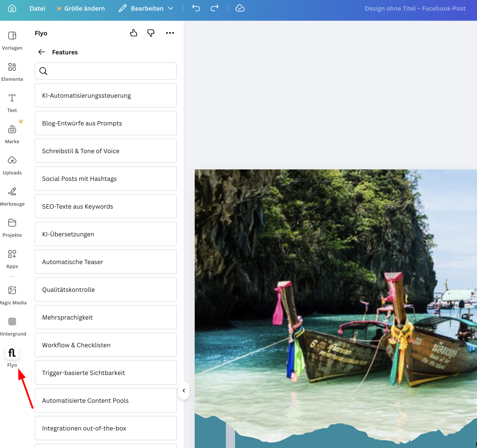The height and width of the screenshot is (448, 477).
Task: Choose the KI-Übersetzungen feature
Action: [x=106, y=234]
